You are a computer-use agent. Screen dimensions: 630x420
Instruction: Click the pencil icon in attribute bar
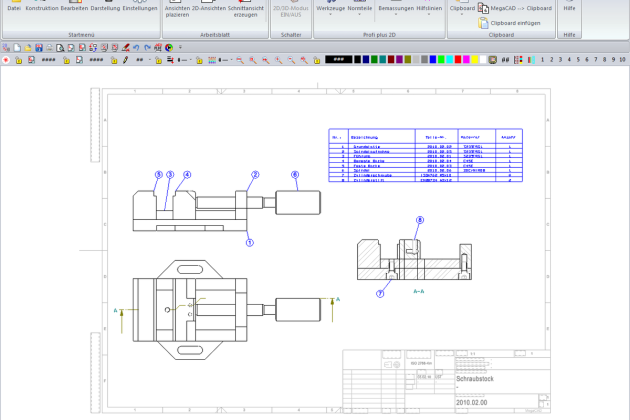pyautogui.click(x=125, y=60)
